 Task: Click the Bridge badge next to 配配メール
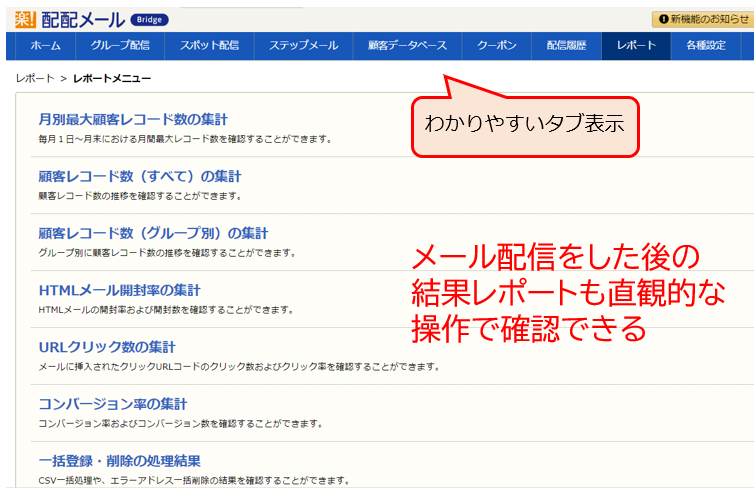[x=150, y=20]
